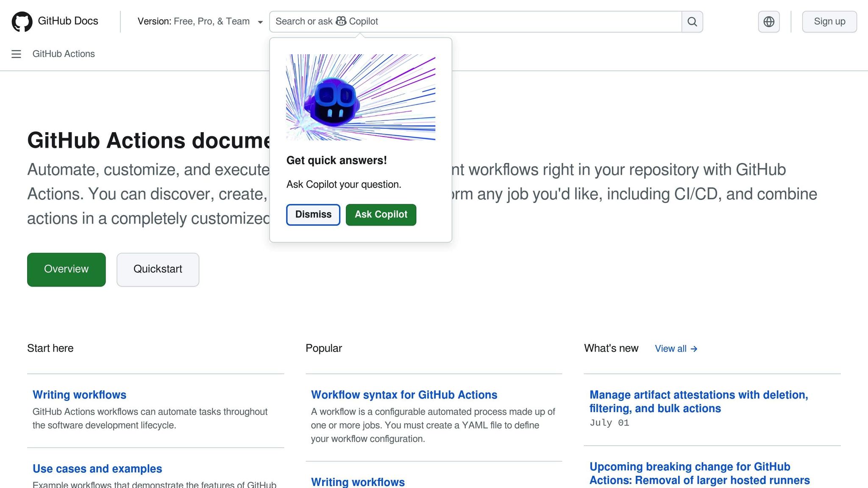Open the hamburger sidebar menu icon
868x488 pixels.
coord(16,54)
